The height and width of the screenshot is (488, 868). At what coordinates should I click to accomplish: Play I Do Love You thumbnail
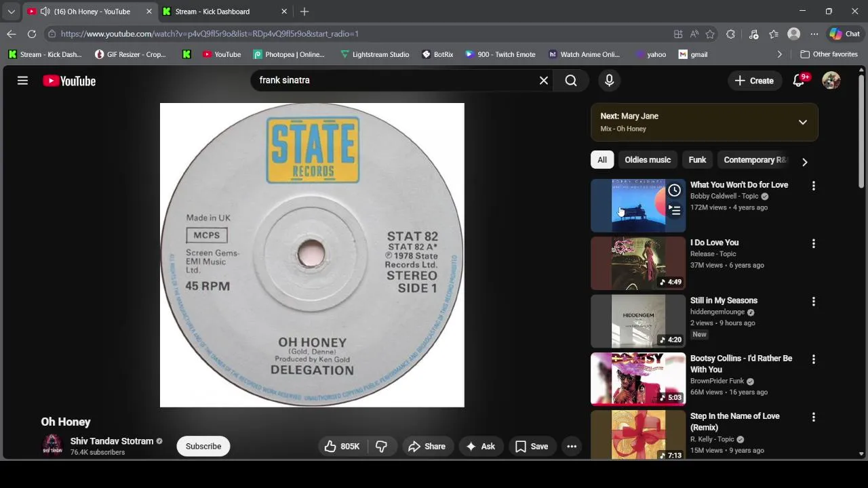point(638,263)
